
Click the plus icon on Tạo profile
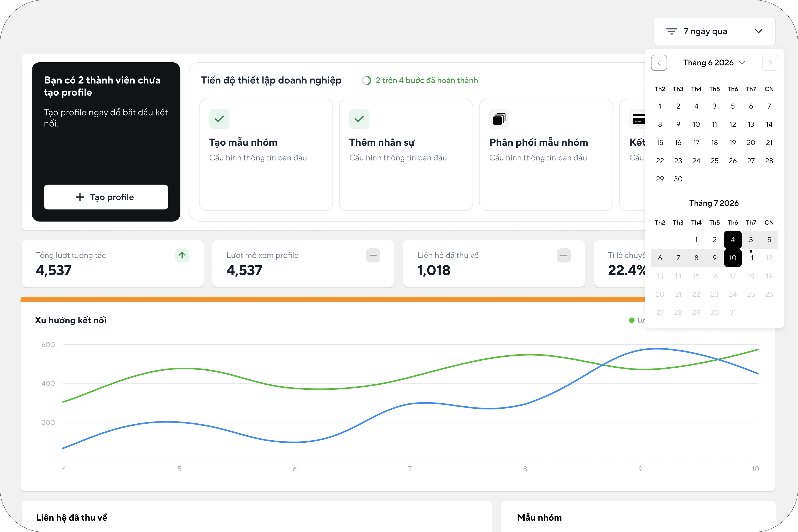click(x=80, y=197)
